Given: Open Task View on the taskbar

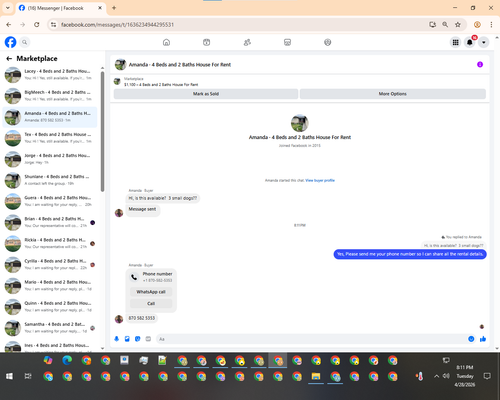Looking at the screenshot, I should coord(28,376).
